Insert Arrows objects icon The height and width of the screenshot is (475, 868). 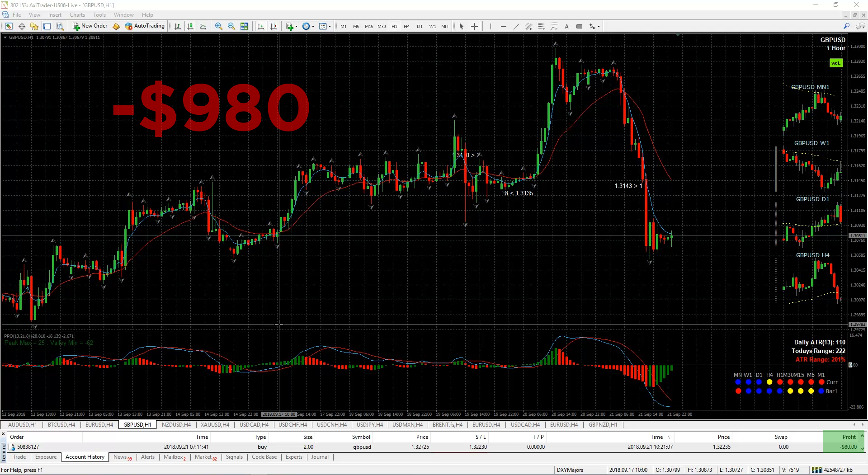tap(592, 26)
